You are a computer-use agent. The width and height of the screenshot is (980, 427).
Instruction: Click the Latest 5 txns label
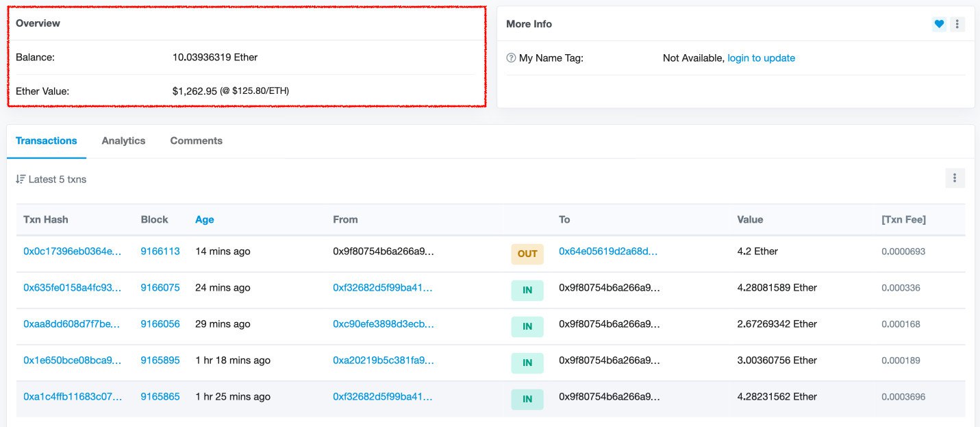pyautogui.click(x=58, y=180)
